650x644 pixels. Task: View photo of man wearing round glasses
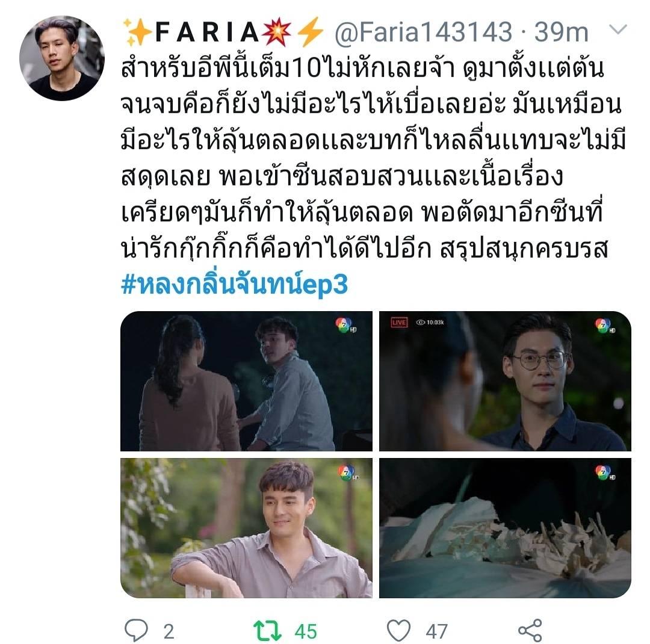click(x=505, y=381)
